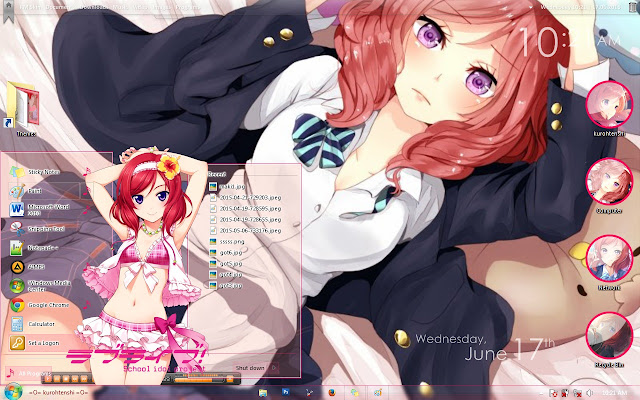Expand the Microsoft Word jump list arrow
Viewport: 640px width, 400px height.
[x=87, y=210]
